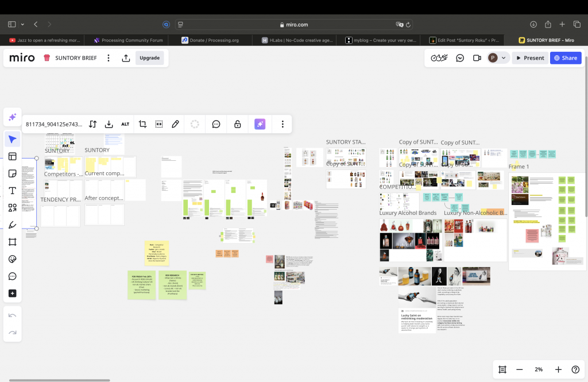
Task: Select the cursor/select tool
Action: [13, 139]
